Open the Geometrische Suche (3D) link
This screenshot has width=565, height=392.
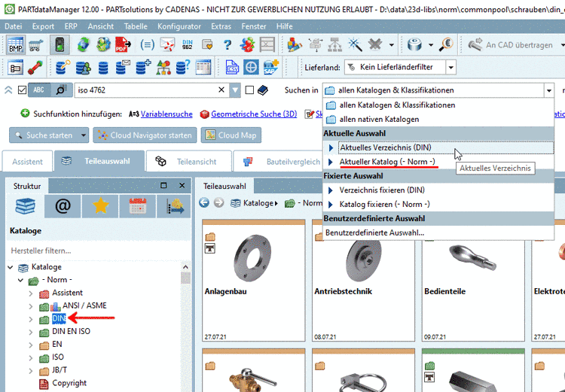coord(254,114)
